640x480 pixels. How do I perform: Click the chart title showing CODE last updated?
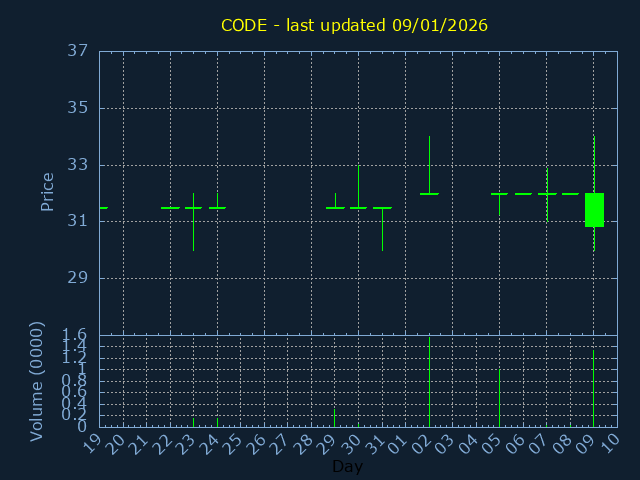[x=354, y=25]
